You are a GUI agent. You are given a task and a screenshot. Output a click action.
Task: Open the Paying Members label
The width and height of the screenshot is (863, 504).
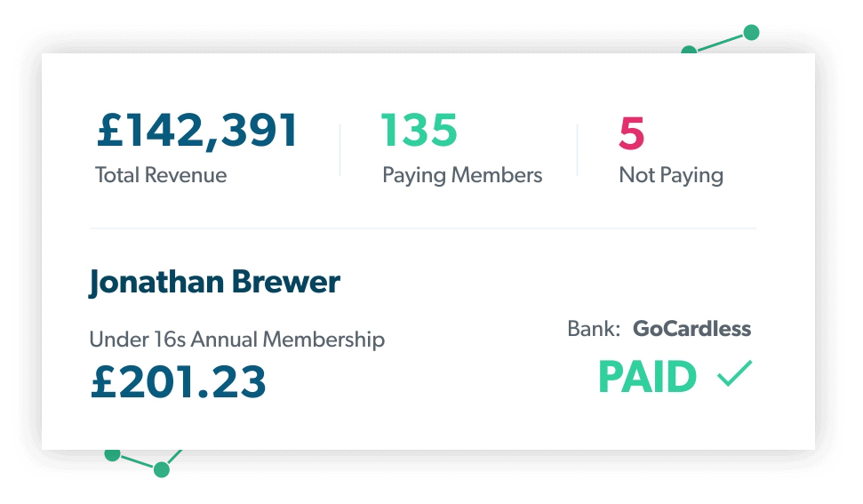pos(462,175)
